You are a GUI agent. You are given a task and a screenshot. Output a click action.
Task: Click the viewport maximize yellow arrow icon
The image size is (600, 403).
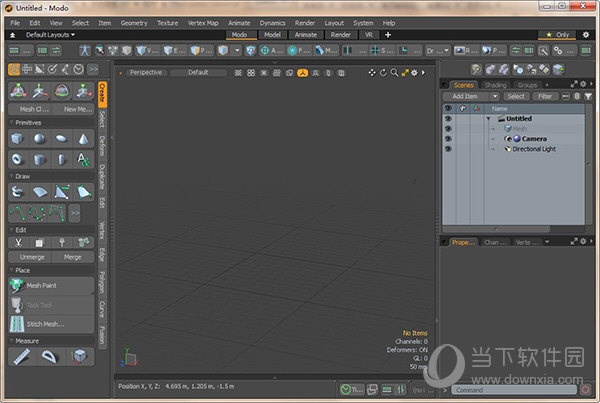click(x=405, y=73)
